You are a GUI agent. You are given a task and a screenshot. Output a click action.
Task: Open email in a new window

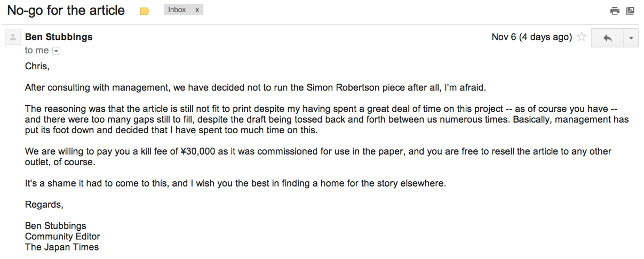pos(630,11)
